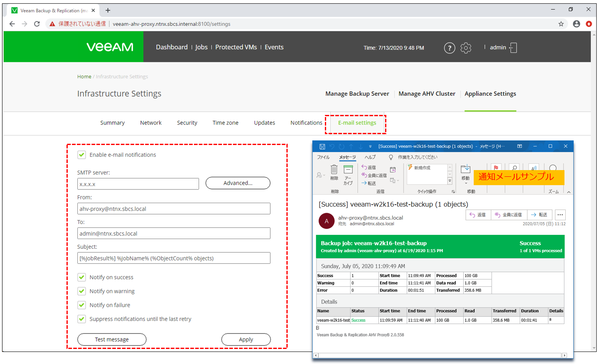600x364 pixels.
Task: Click the SMTP server input field
Action: 138,184
